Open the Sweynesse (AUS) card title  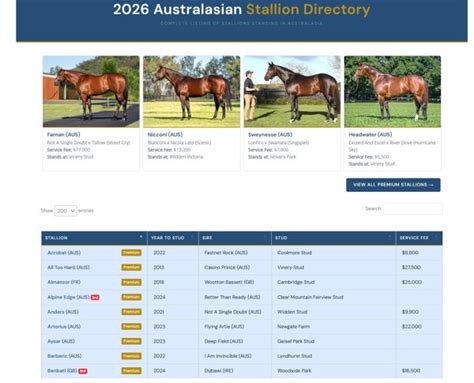pos(270,135)
